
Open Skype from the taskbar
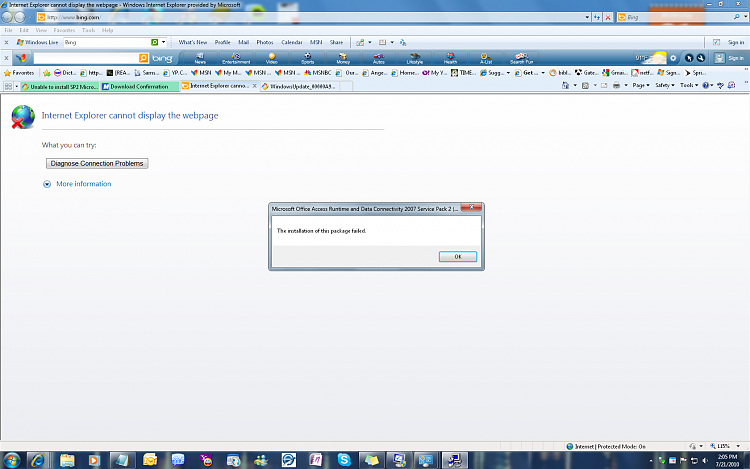tap(343, 460)
